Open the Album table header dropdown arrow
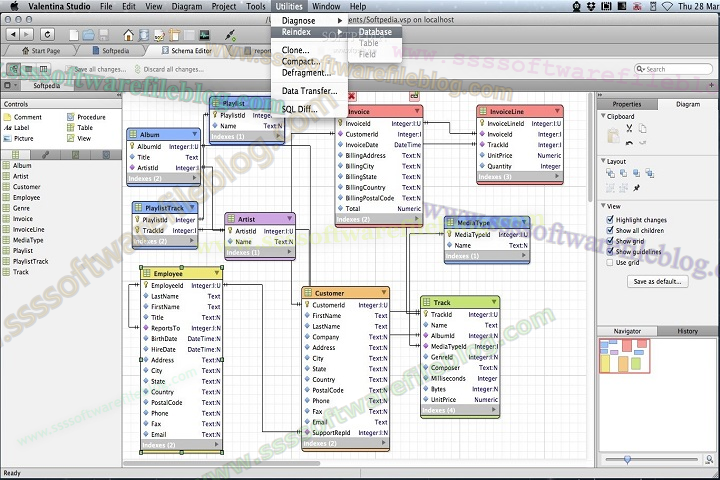The height and width of the screenshot is (480, 720). [x=194, y=134]
